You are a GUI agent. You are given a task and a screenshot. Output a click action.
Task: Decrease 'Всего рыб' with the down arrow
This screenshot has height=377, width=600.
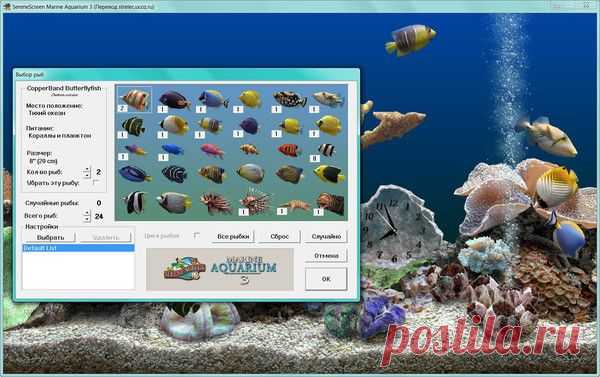pyautogui.click(x=87, y=219)
